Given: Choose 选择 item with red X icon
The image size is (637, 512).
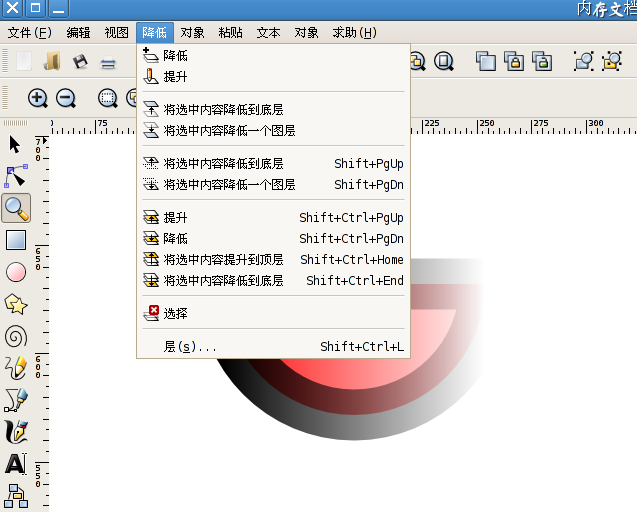Looking at the screenshot, I should pos(273,313).
